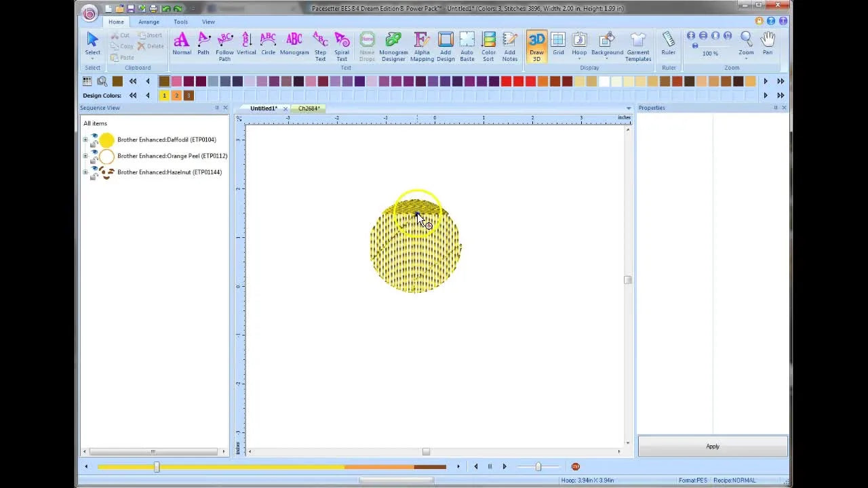Launch the Monogram Designer

click(x=393, y=47)
